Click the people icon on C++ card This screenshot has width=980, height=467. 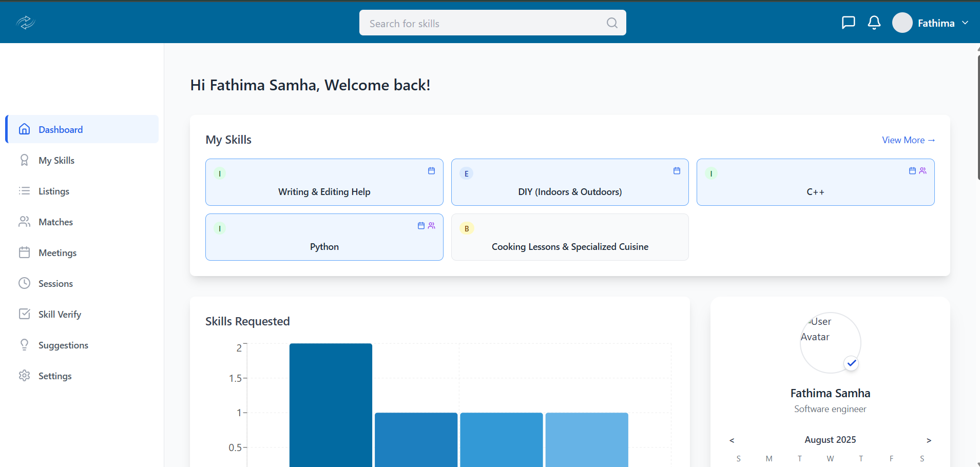pyautogui.click(x=923, y=171)
